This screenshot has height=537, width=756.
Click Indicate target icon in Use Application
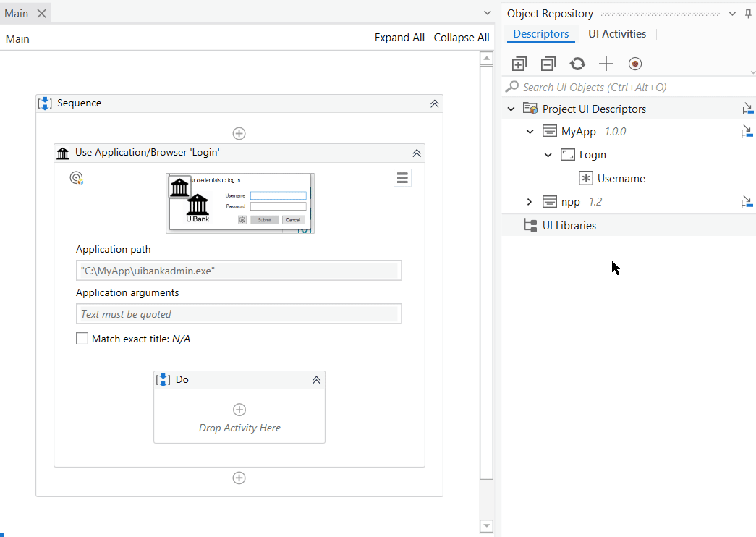76,178
